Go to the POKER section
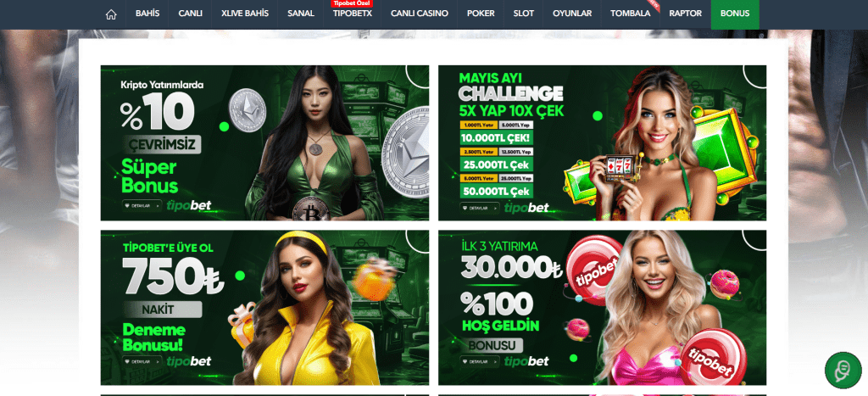868x396 pixels. tap(481, 14)
